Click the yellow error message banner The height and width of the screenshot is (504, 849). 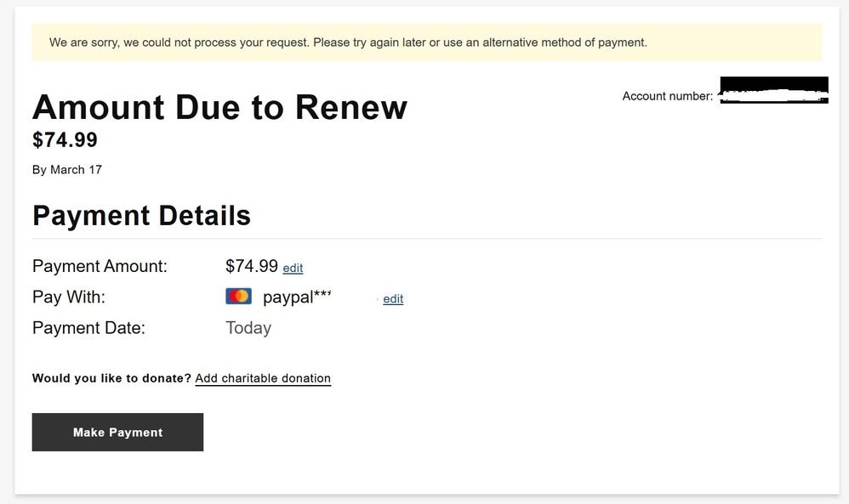coord(427,42)
